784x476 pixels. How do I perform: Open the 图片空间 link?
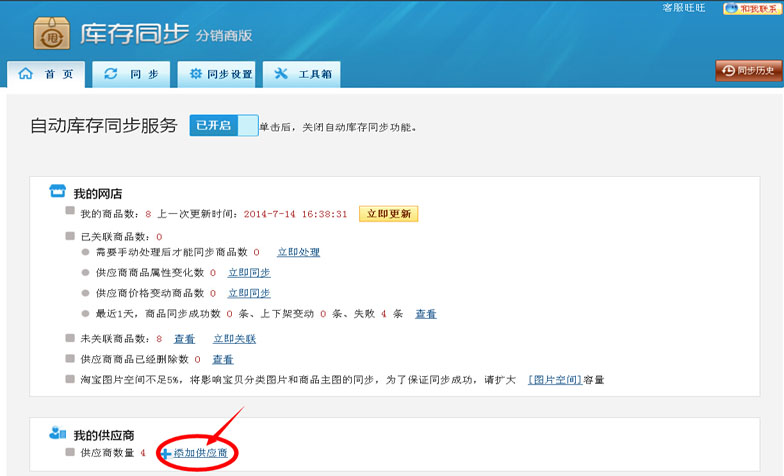click(x=555, y=380)
